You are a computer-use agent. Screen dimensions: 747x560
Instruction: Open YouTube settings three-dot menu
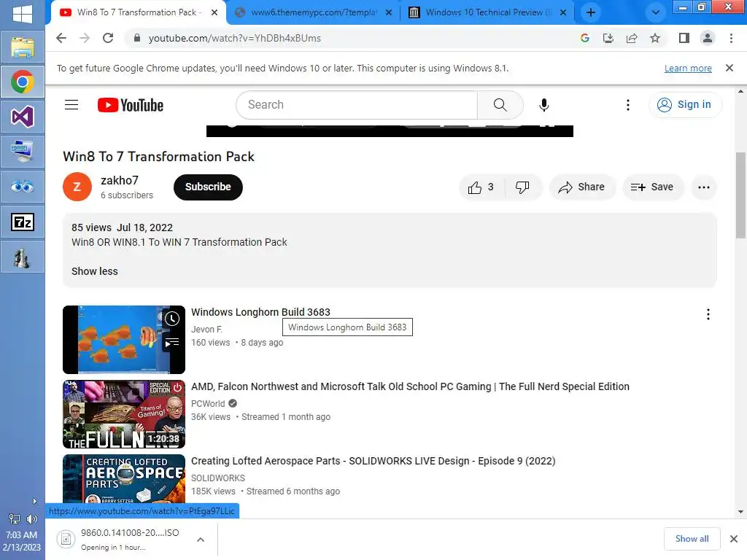(628, 105)
